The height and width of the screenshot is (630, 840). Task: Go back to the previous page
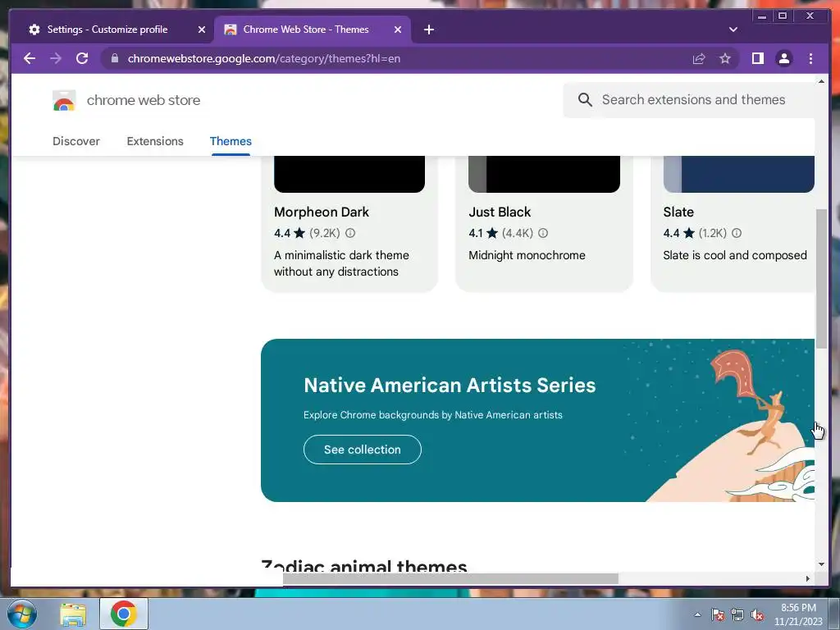click(x=30, y=58)
